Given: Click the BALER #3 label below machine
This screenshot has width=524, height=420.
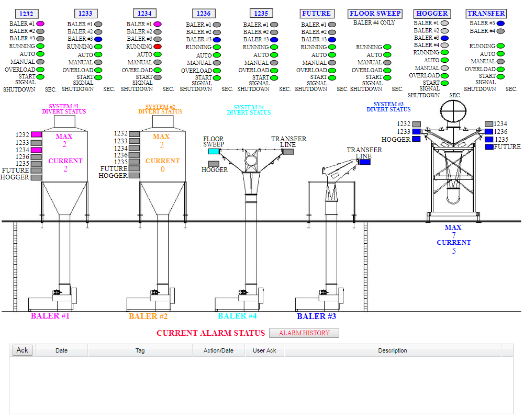Looking at the screenshot, I should click(317, 316).
